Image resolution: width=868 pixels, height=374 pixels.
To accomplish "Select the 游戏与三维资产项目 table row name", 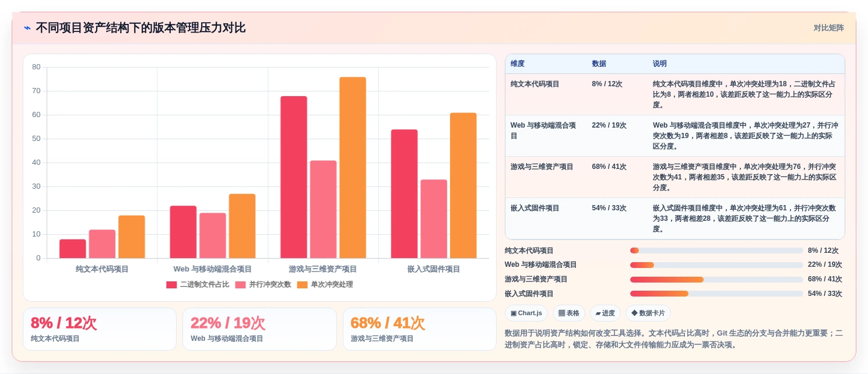I will [542, 167].
